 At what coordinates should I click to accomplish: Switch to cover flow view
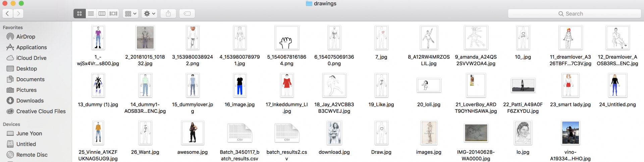113,13
